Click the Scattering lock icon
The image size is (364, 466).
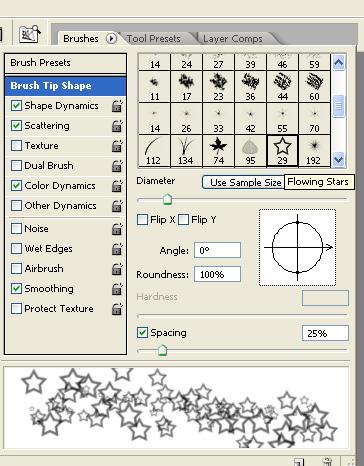click(117, 126)
